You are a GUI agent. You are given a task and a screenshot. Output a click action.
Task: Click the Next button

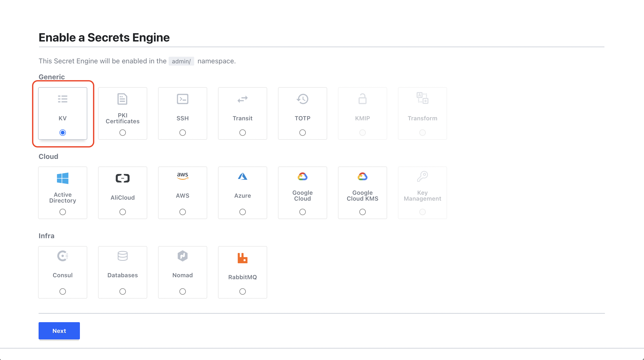[59, 331]
